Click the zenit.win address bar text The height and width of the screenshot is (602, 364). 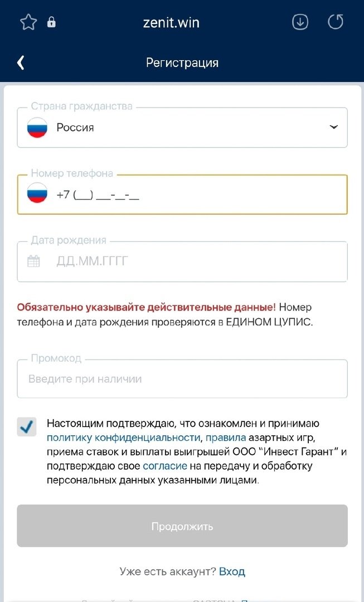(x=171, y=22)
